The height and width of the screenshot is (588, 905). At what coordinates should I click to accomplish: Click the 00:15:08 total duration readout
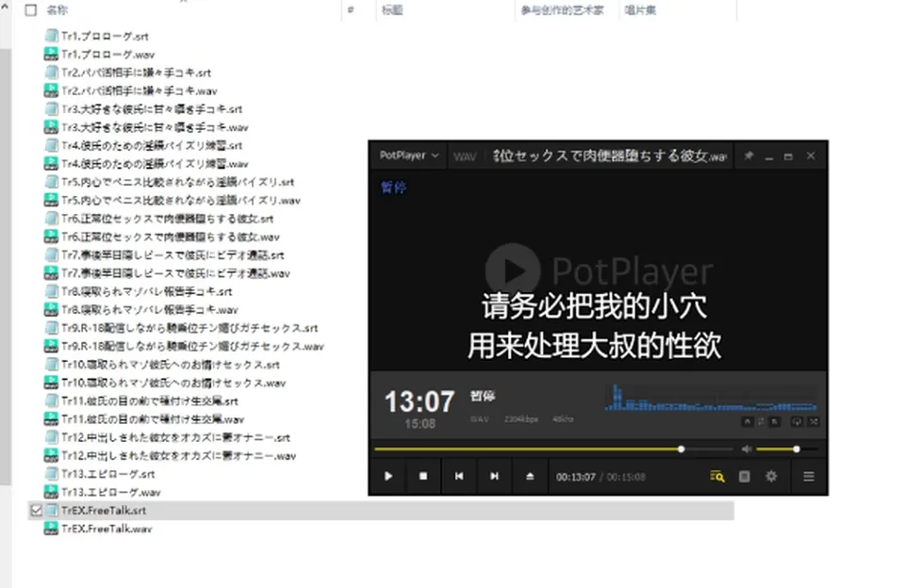tap(626, 477)
